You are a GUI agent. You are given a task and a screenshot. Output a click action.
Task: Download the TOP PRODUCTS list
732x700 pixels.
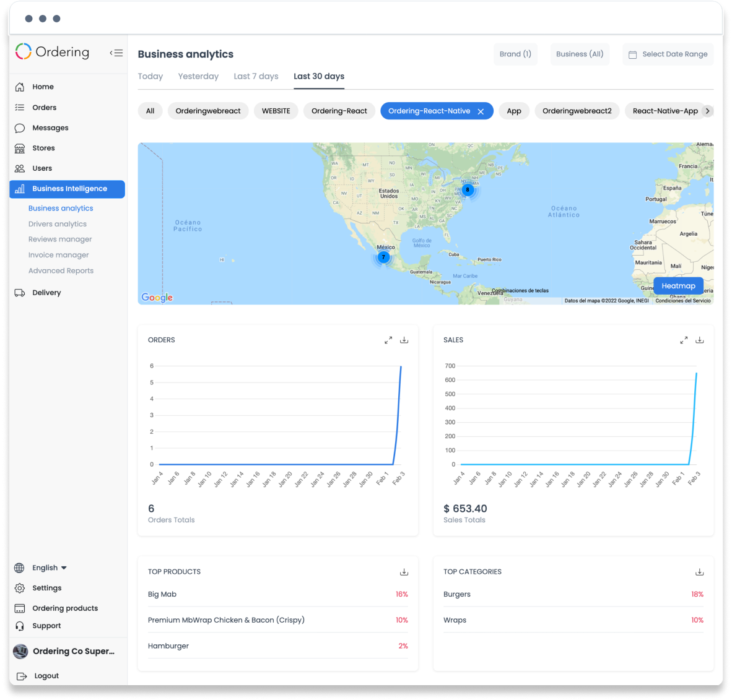[x=404, y=572]
